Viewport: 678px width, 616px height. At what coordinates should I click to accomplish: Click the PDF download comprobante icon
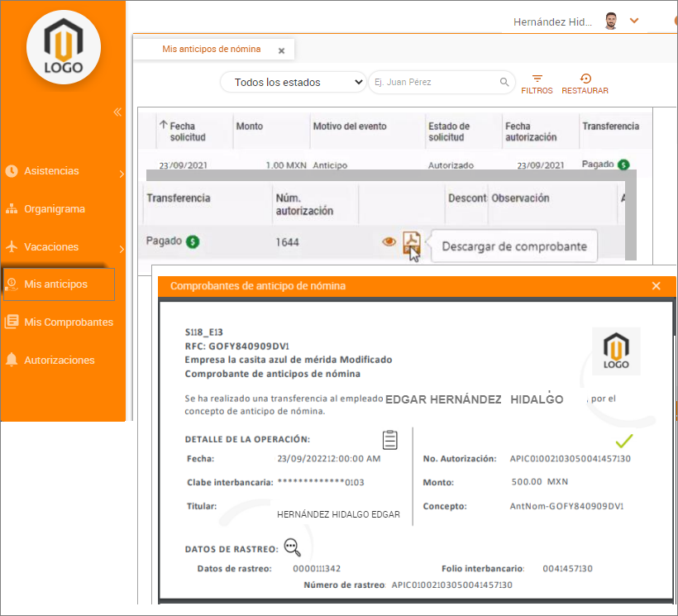coord(411,242)
